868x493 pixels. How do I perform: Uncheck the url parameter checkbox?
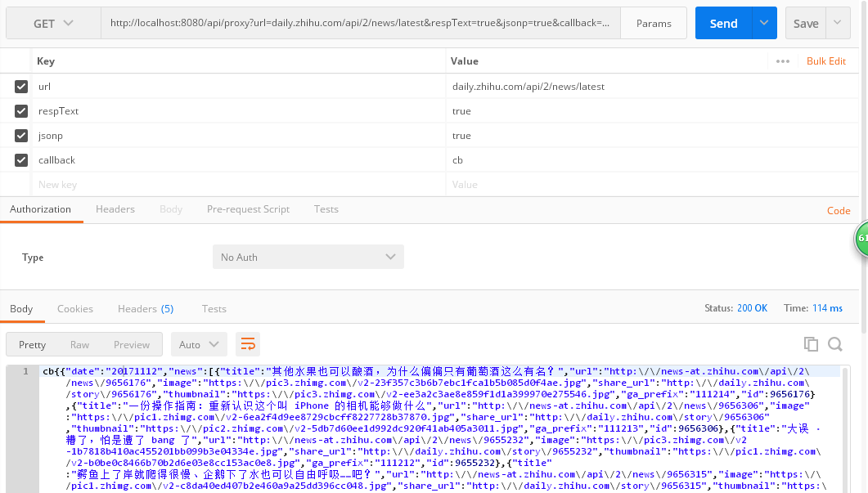(21, 87)
